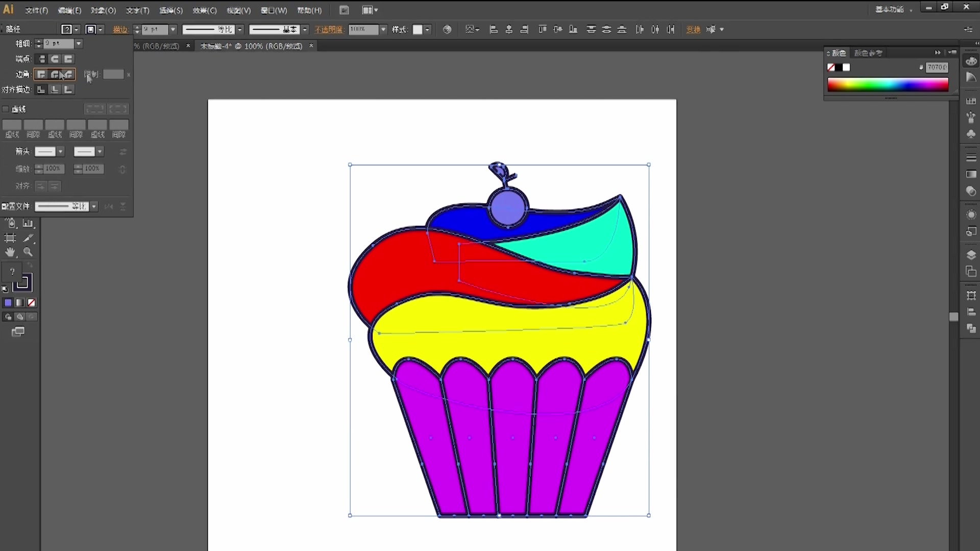The image size is (980, 551).
Task: Click the 不透明度 opacity link
Action: tap(329, 30)
